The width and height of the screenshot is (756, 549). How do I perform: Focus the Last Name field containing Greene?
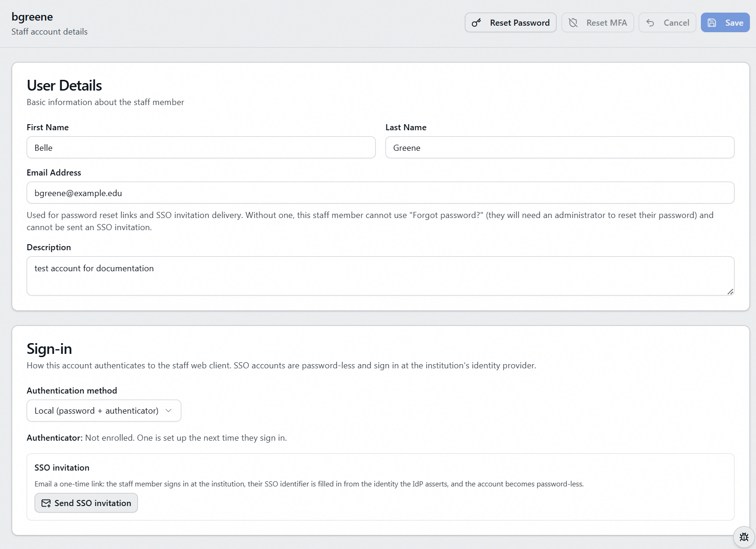click(x=560, y=148)
